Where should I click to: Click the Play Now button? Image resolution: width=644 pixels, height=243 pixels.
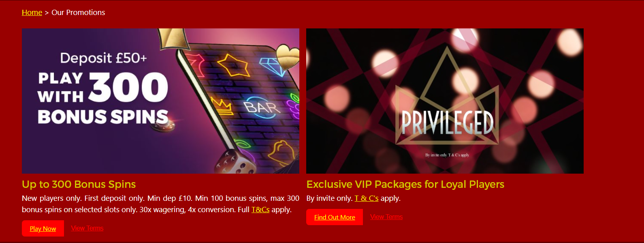(43, 228)
